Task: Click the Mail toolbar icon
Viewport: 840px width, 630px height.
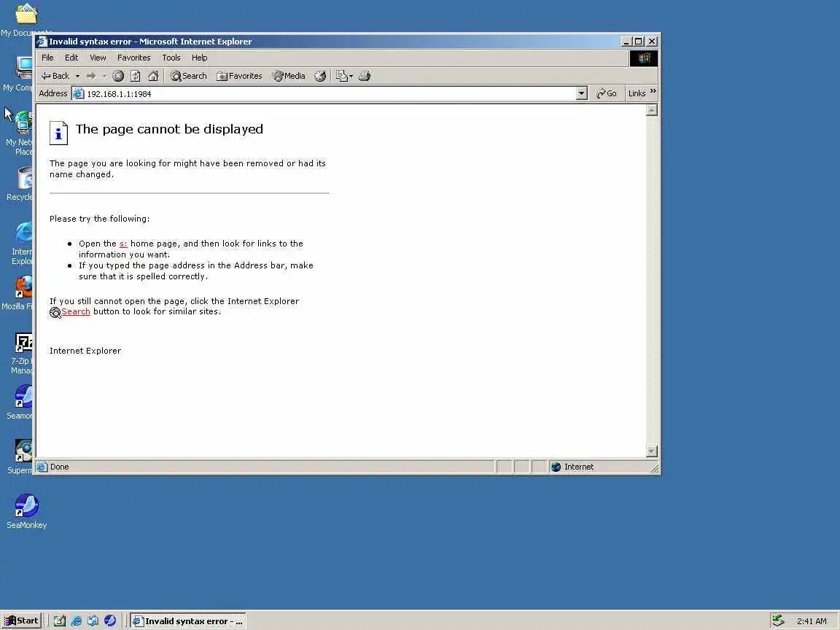Action: (x=344, y=76)
